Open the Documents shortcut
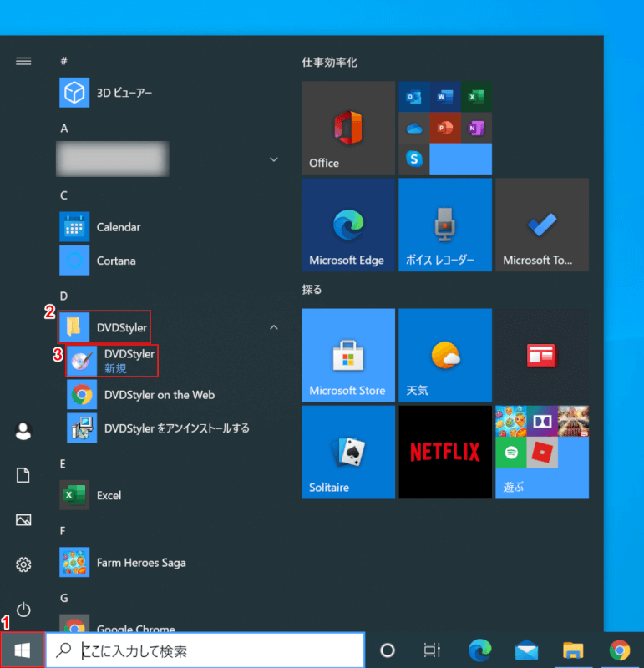Viewport: 644px width, 668px height. [23, 475]
